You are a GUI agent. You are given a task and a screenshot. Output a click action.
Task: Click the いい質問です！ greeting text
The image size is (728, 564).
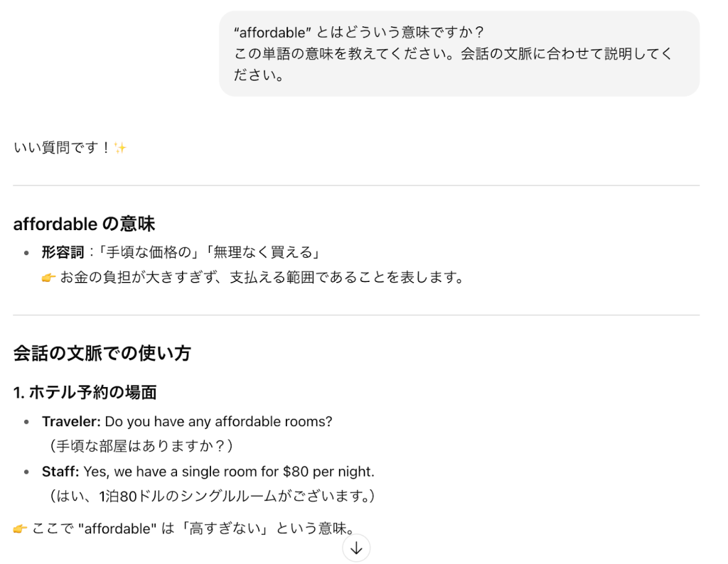click(x=63, y=148)
